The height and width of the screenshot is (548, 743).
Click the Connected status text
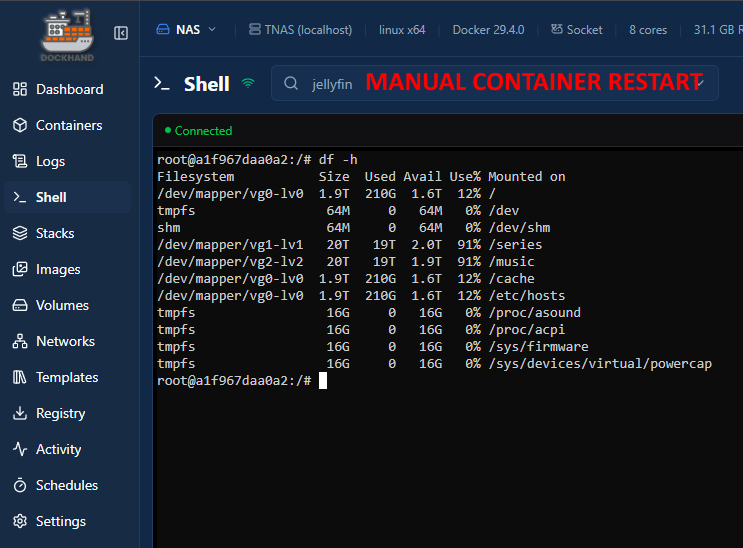203,131
